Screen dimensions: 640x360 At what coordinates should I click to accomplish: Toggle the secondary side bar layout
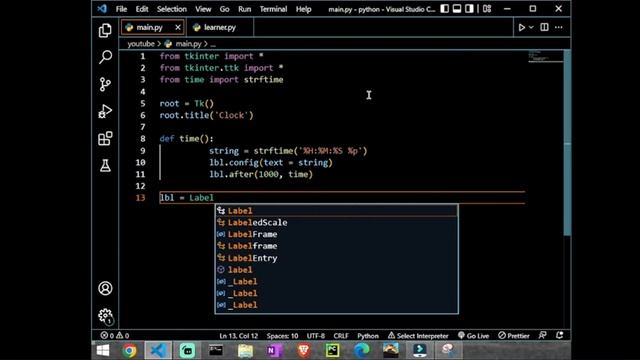click(x=469, y=9)
